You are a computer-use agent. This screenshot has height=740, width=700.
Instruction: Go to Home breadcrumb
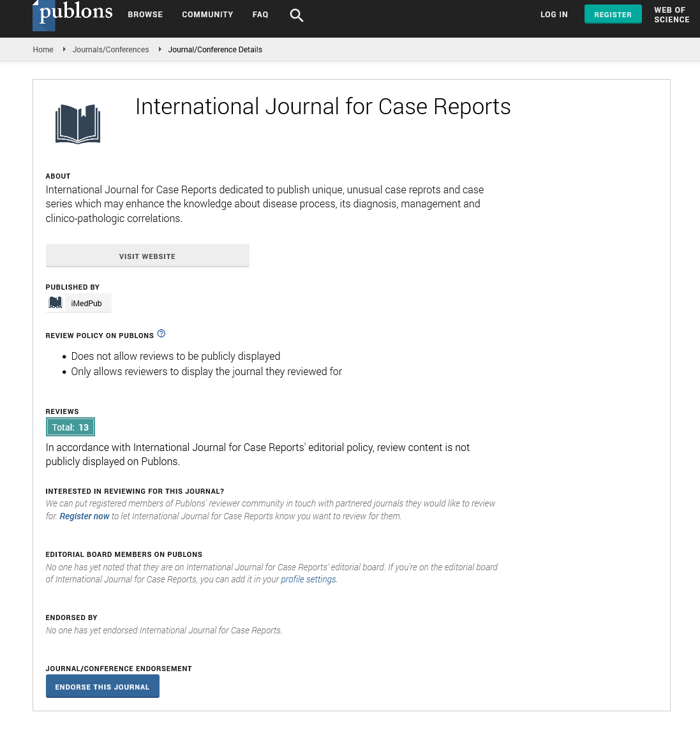pos(43,50)
